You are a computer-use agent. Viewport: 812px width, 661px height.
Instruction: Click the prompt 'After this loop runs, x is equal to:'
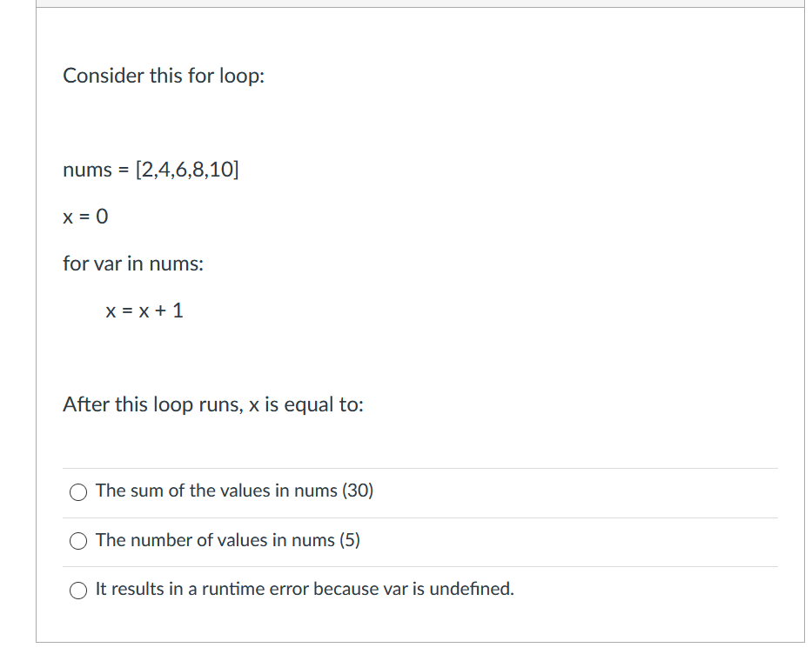pos(213,404)
